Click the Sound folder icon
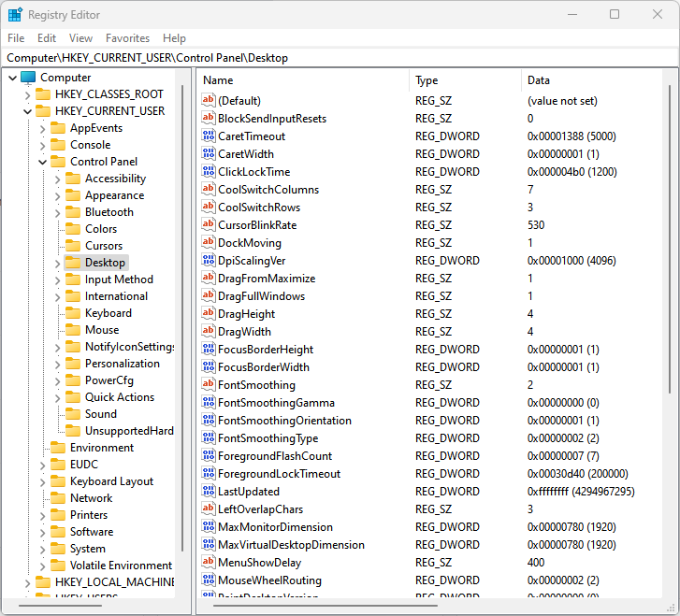Image resolution: width=680 pixels, height=616 pixels. 73,414
